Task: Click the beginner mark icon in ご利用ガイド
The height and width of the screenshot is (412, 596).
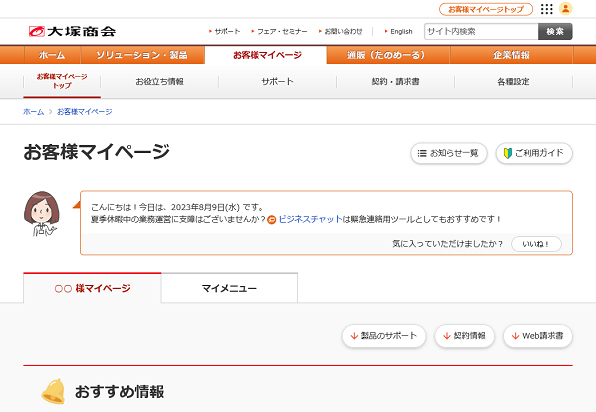Action: [x=507, y=153]
